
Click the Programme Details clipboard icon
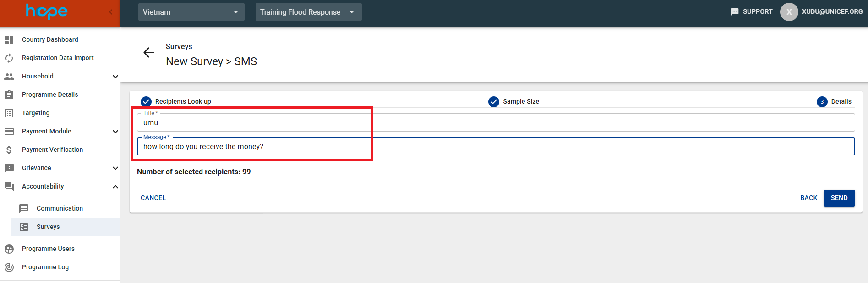[x=9, y=95]
